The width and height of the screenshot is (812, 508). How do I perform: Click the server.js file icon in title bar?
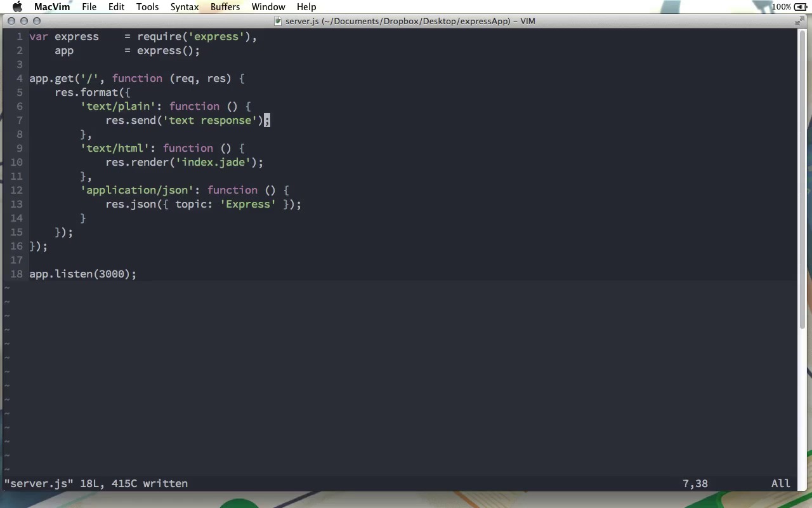click(278, 21)
